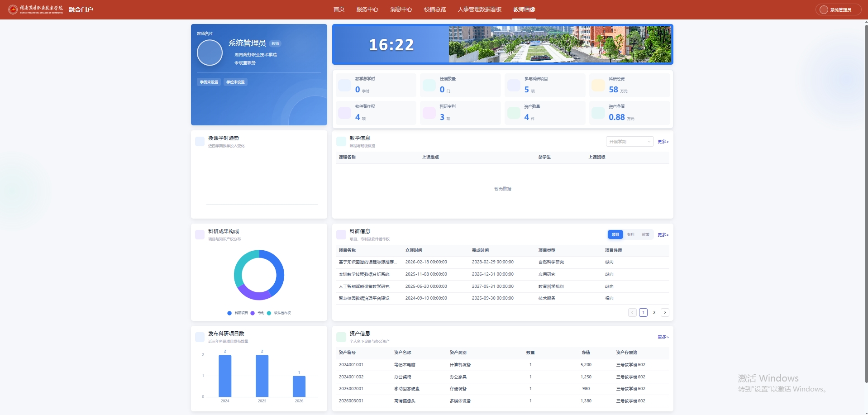Image resolution: width=868 pixels, height=415 pixels.
Task: Click the campus photo banner
Action: coord(560,44)
